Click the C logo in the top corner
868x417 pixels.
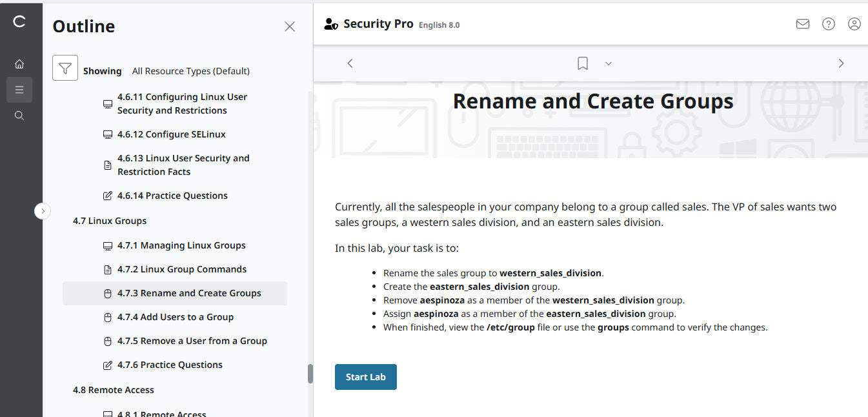click(x=19, y=21)
